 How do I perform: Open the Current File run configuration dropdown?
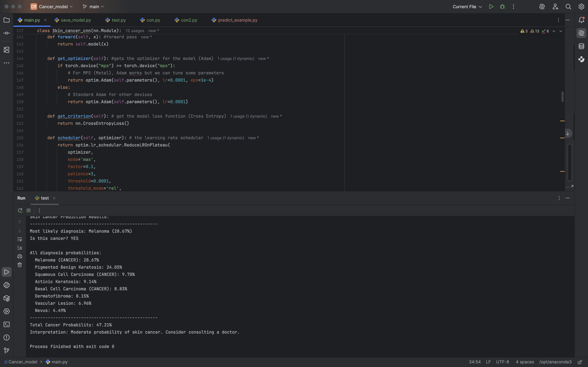coord(467,7)
